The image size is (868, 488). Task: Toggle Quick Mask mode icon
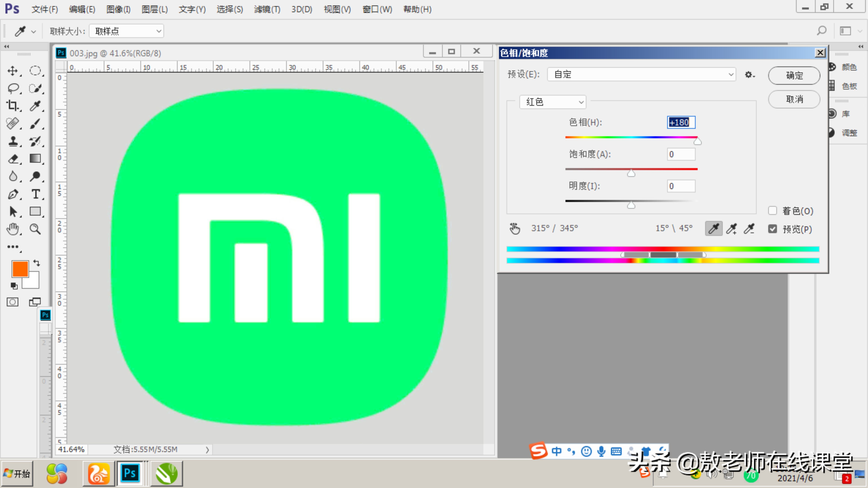pos(13,302)
